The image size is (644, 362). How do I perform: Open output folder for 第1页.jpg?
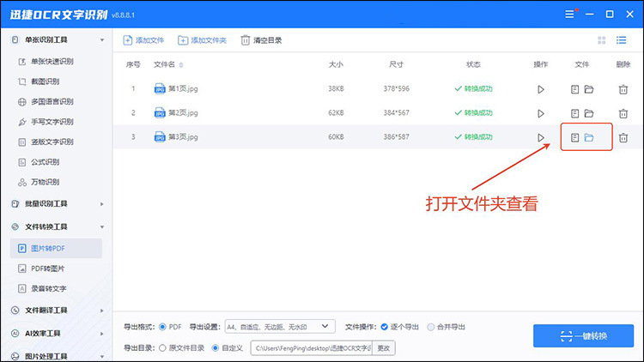589,89
